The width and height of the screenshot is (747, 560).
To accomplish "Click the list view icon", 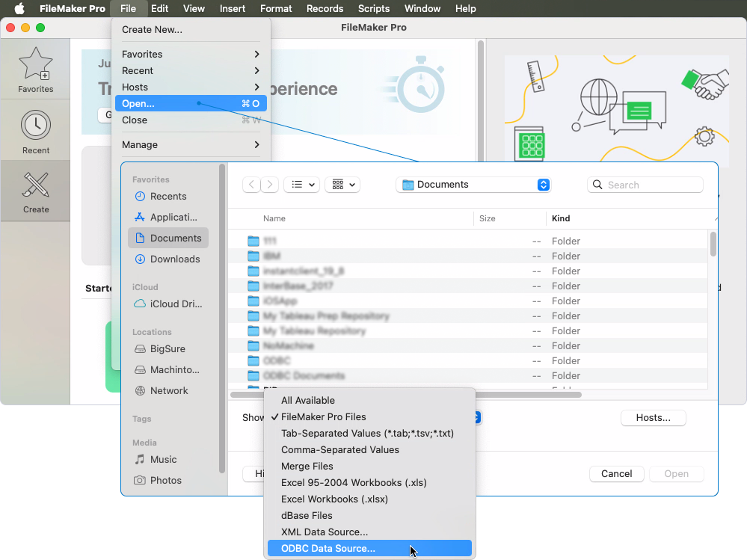I will (x=298, y=184).
